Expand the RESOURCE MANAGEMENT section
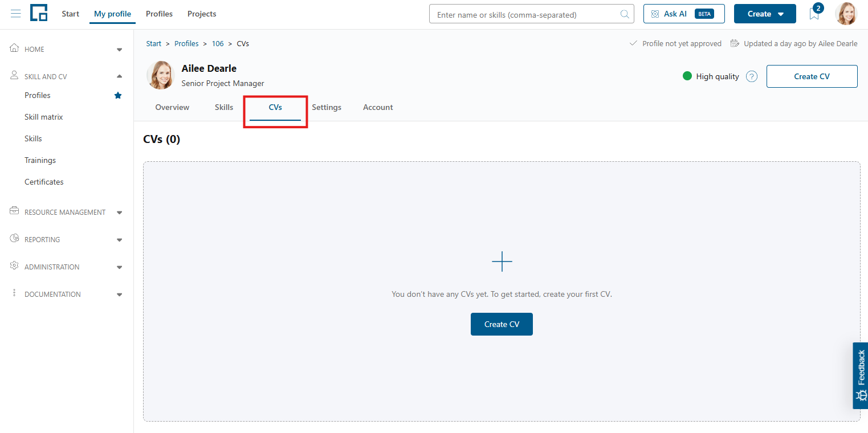Viewport: 868px width, 433px height. (x=120, y=213)
